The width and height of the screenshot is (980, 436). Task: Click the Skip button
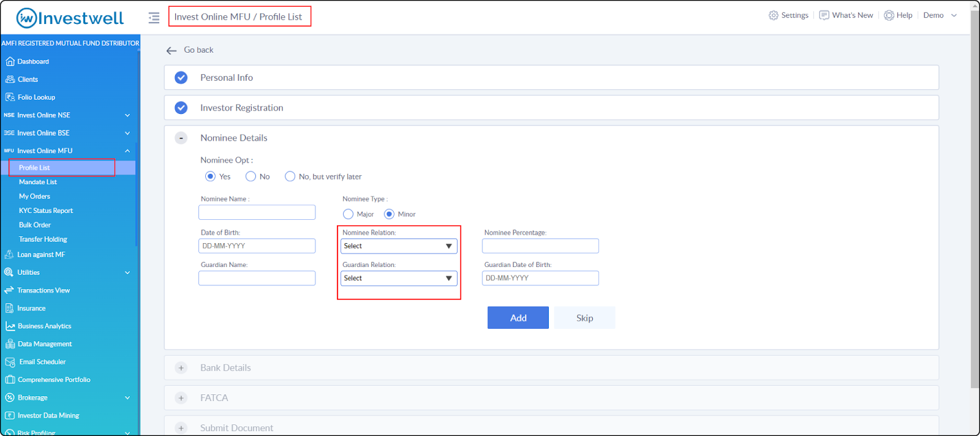pos(585,318)
